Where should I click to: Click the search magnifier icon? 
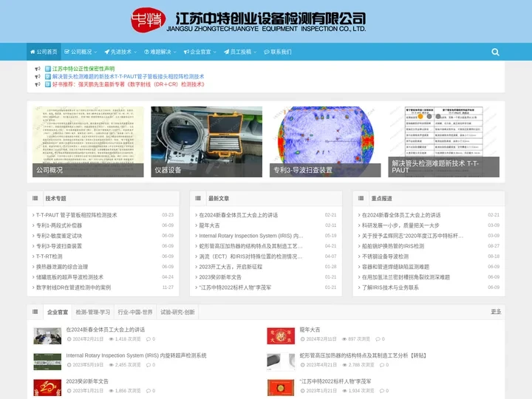495,52
